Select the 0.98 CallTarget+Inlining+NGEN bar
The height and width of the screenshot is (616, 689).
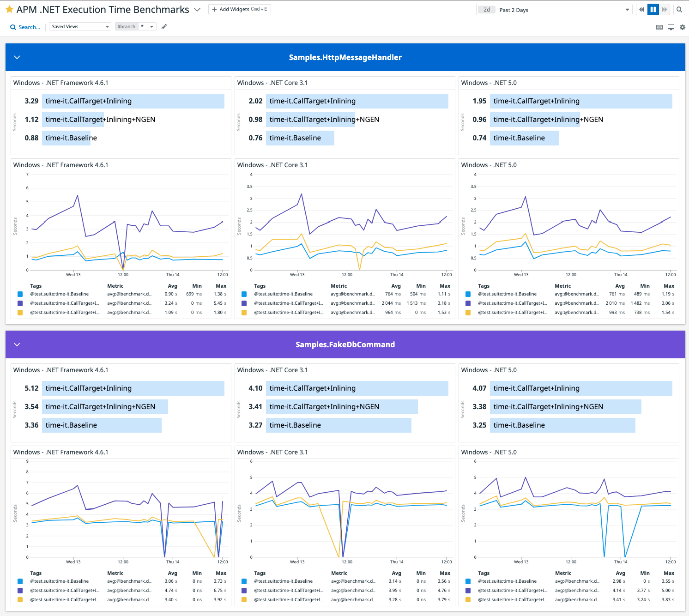(310, 120)
